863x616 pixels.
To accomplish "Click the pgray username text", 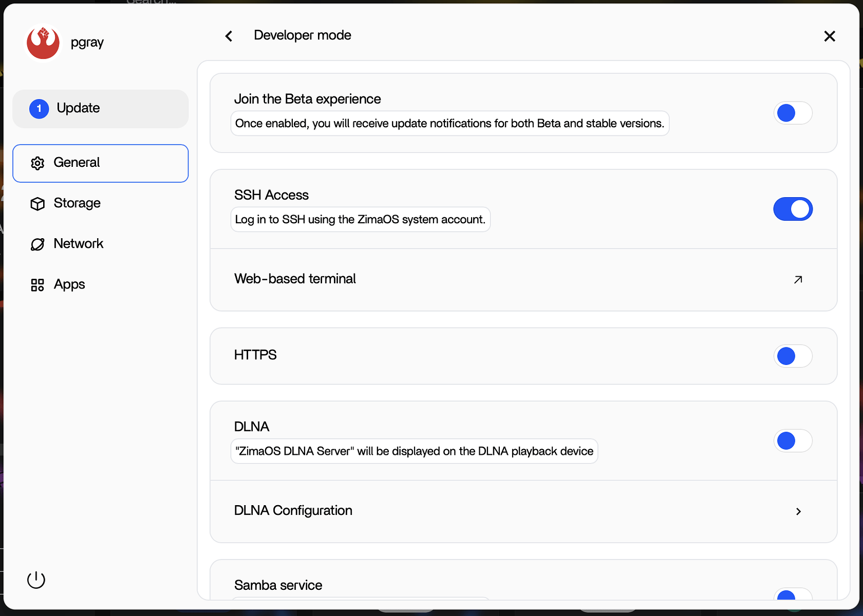I will point(87,43).
